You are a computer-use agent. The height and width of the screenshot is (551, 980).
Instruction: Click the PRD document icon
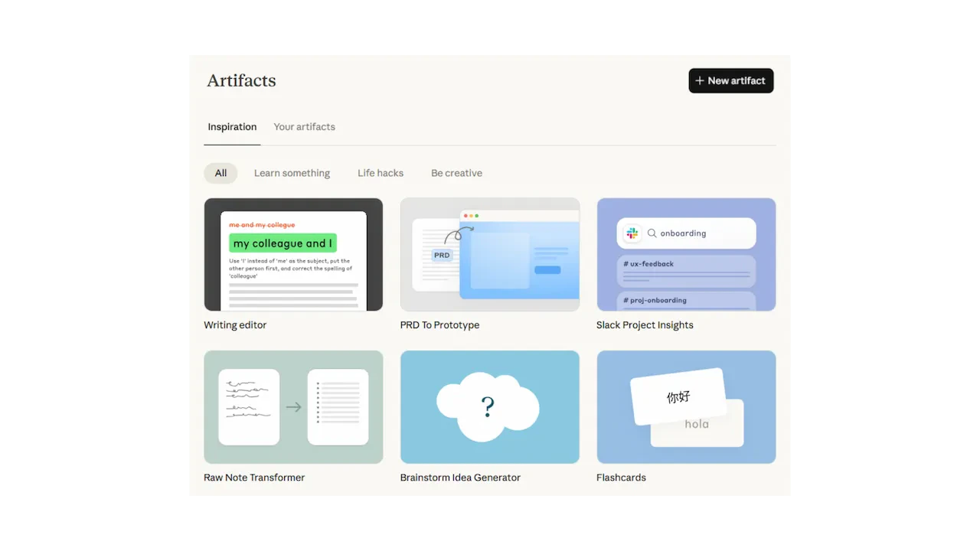[442, 255]
